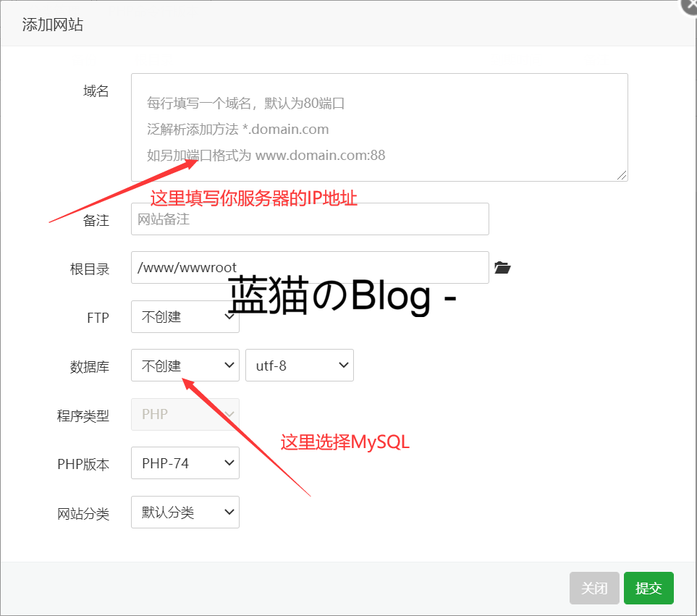Click the domain name text area
The height and width of the screenshot is (616, 697).
pyautogui.click(x=379, y=127)
